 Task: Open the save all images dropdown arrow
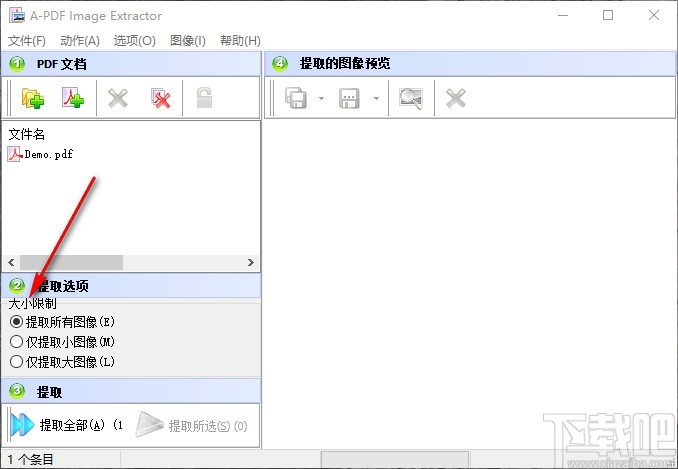(321, 99)
